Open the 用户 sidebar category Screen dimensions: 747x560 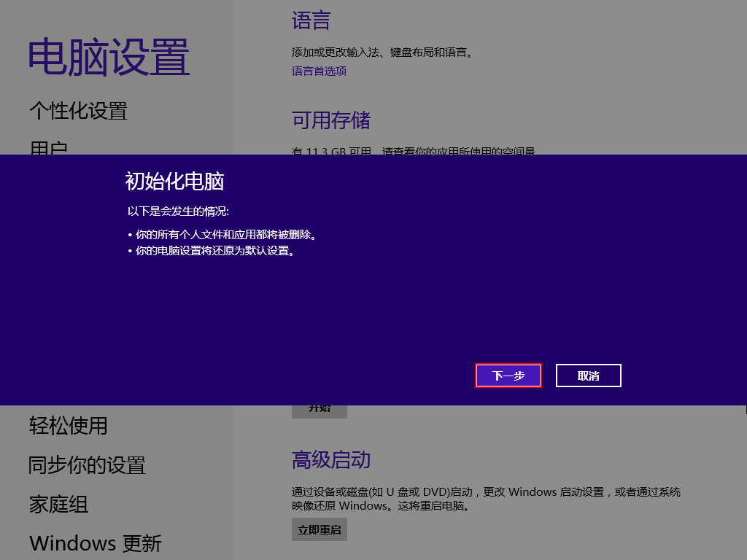click(x=49, y=148)
